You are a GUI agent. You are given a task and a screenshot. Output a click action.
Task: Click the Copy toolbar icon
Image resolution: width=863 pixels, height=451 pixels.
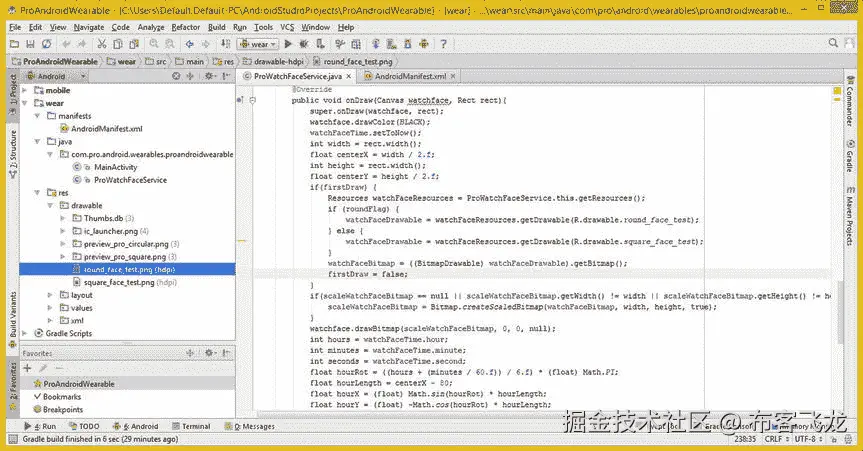[118, 44]
